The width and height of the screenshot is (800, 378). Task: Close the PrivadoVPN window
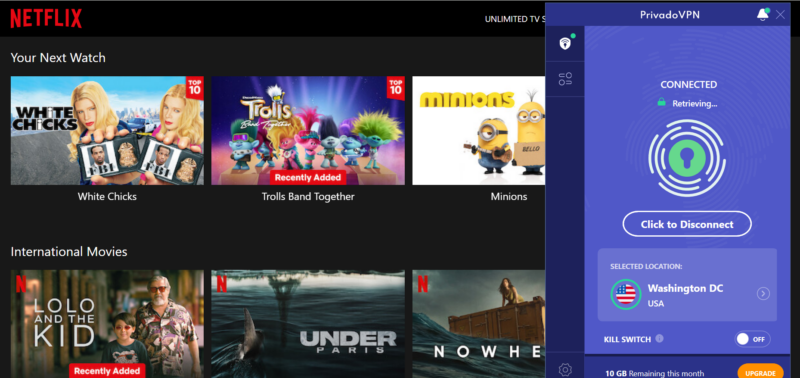[x=780, y=15]
